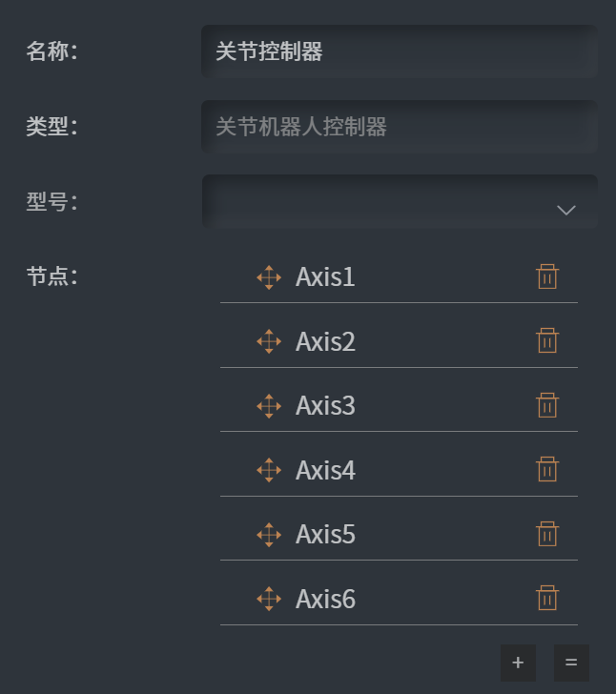The height and width of the screenshot is (694, 616).
Task: Click the 名称 input field
Action: click(x=400, y=51)
